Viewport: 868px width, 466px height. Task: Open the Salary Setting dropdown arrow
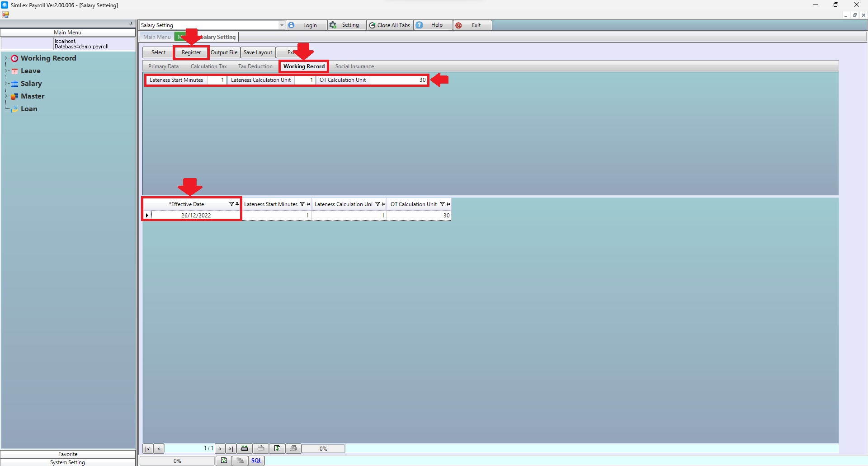click(281, 25)
